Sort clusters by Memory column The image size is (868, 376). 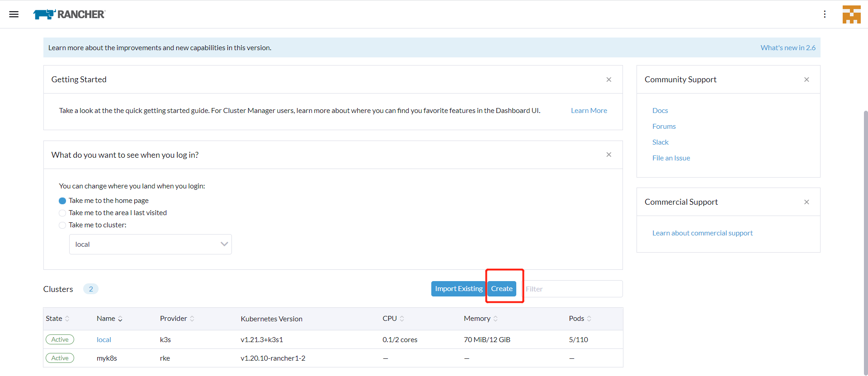coord(480,319)
